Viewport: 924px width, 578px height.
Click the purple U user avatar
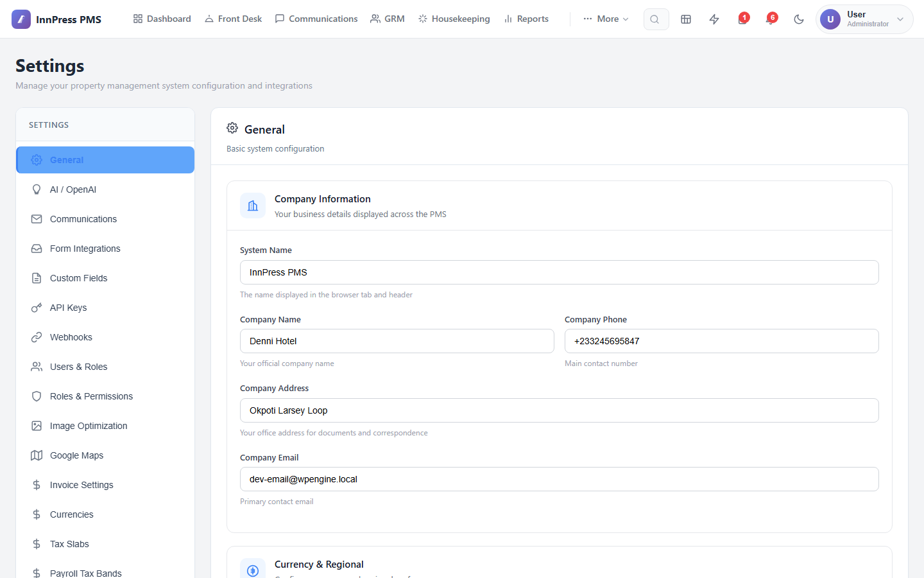(x=830, y=19)
